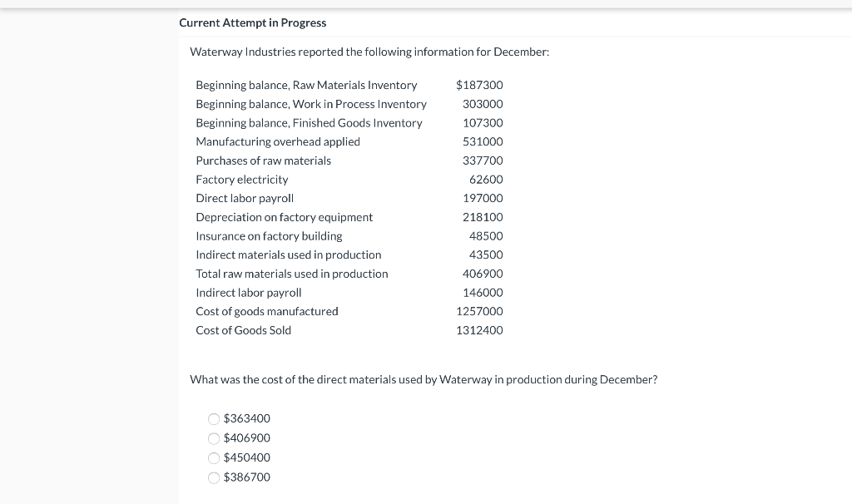Click the Insurance on factory building entry
This screenshot has height=504, width=852.
coord(269,235)
